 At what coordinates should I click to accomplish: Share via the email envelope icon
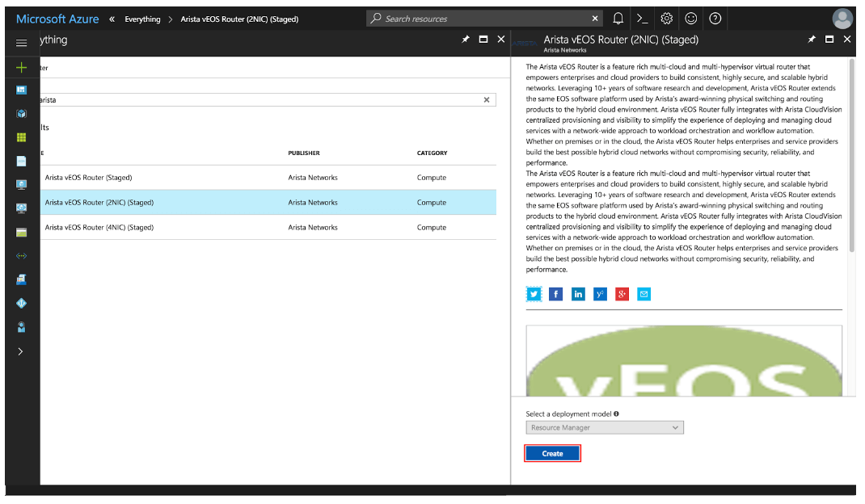(x=643, y=294)
